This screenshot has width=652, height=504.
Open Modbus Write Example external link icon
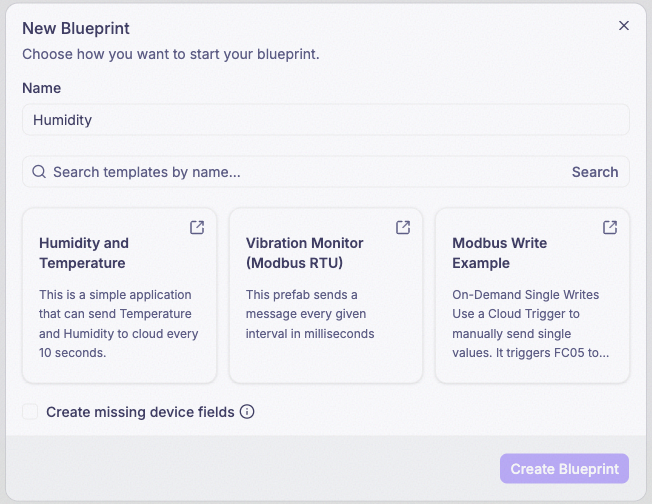click(610, 227)
